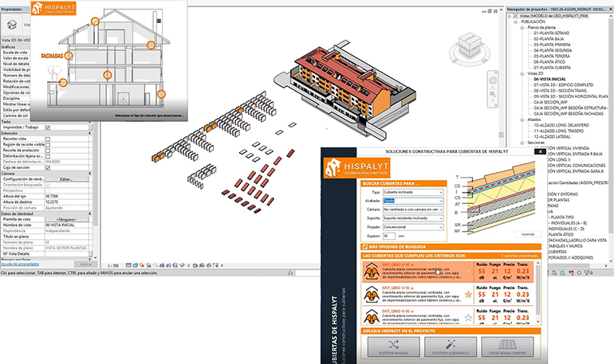Collapse the Datos de identidad properties group

pyautogui.click(x=90, y=214)
